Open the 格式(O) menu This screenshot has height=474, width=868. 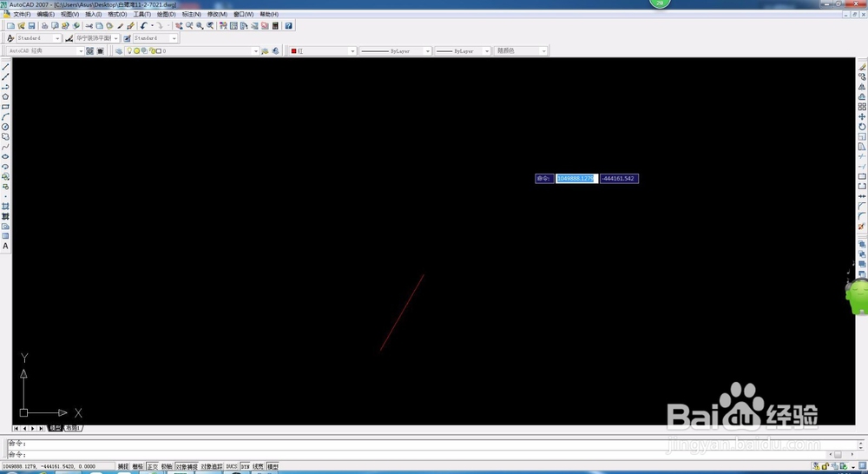click(117, 15)
